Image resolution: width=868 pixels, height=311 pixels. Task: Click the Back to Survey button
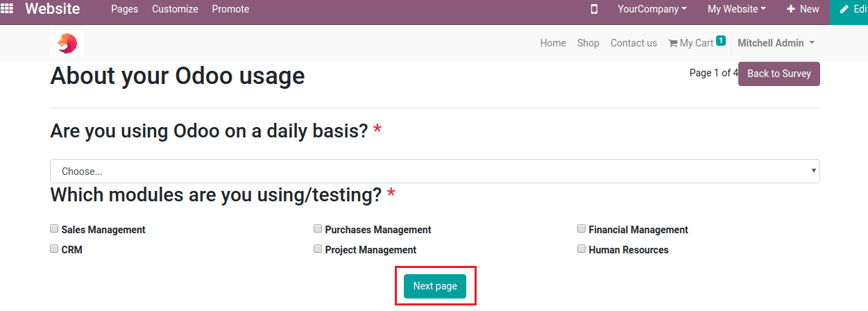pos(779,74)
